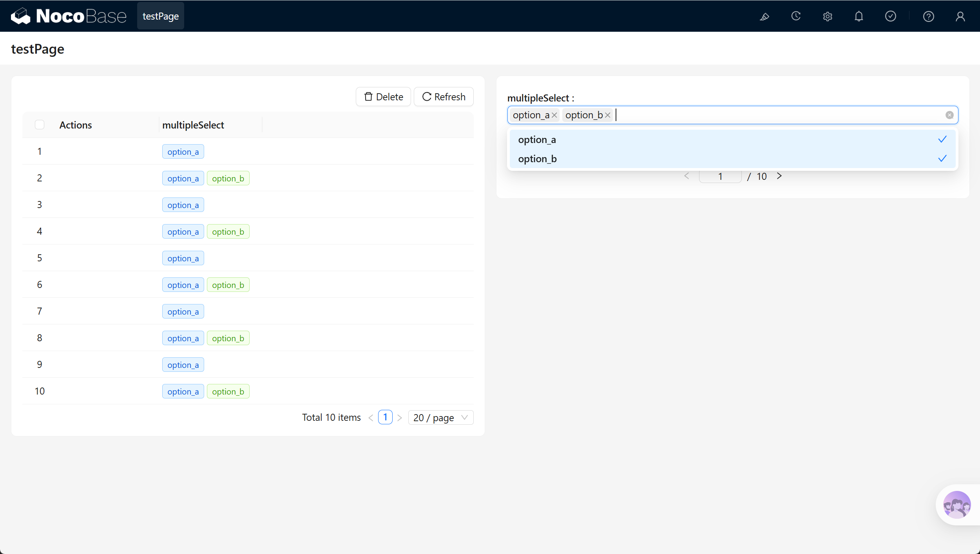Clear all selections in multipleSelect field

949,115
